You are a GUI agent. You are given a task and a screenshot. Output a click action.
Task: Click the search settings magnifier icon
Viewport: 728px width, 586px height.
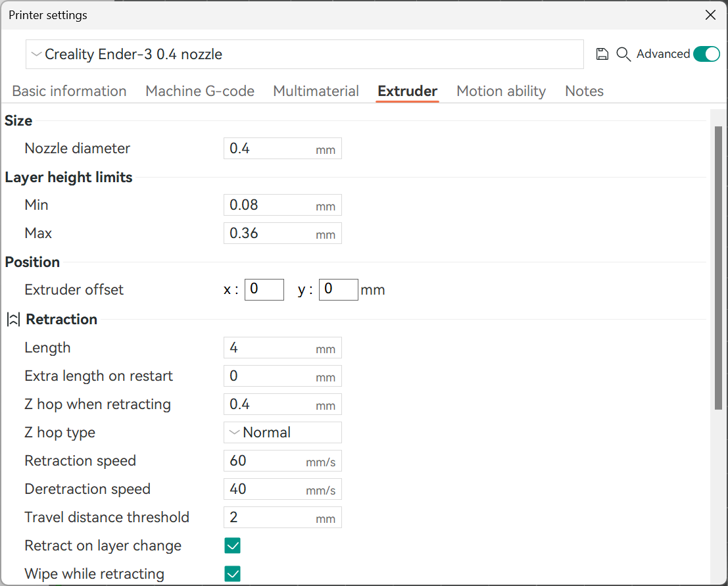pos(623,55)
